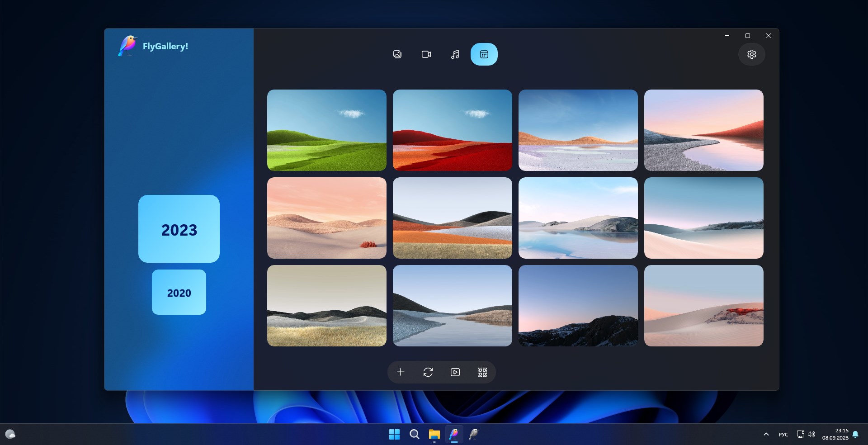Open taskbar Search
This screenshot has width=868, height=445.
[x=414, y=434]
